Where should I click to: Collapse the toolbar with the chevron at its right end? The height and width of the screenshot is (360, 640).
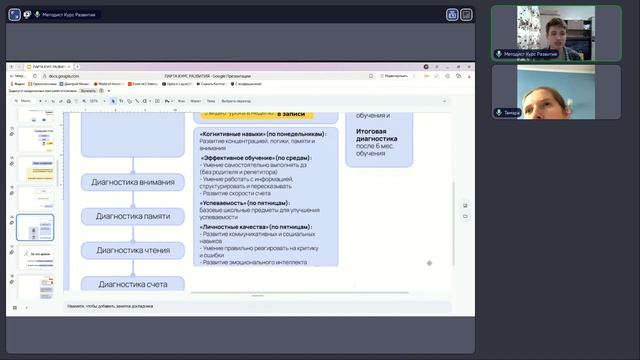(444, 101)
